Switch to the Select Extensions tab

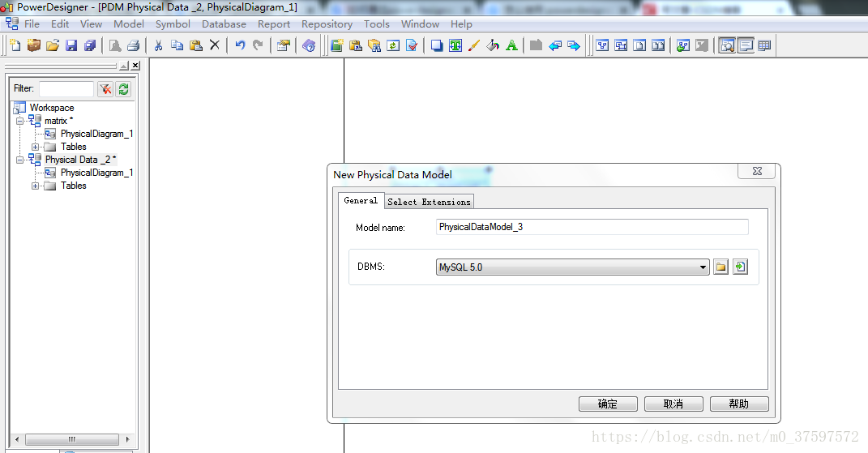(x=429, y=202)
